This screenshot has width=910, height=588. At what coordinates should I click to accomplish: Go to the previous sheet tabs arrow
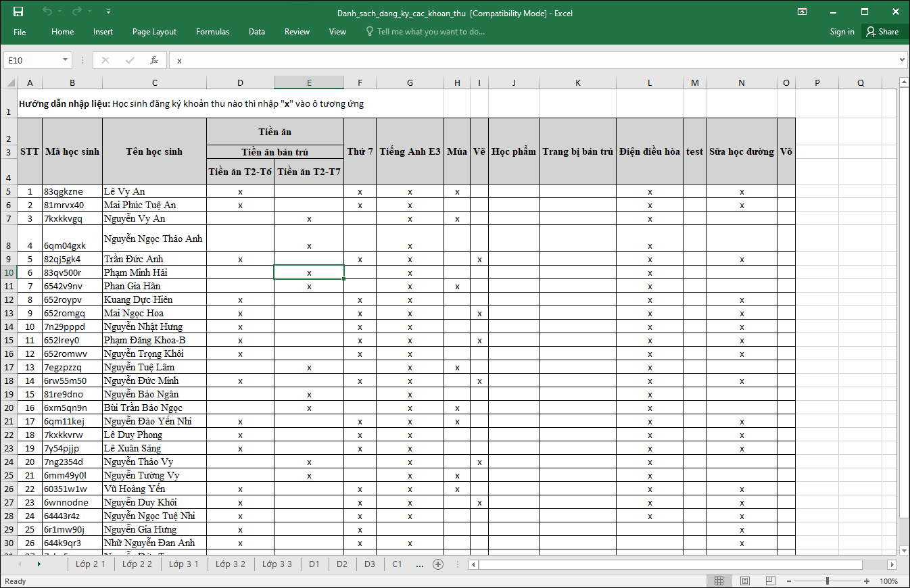19,564
